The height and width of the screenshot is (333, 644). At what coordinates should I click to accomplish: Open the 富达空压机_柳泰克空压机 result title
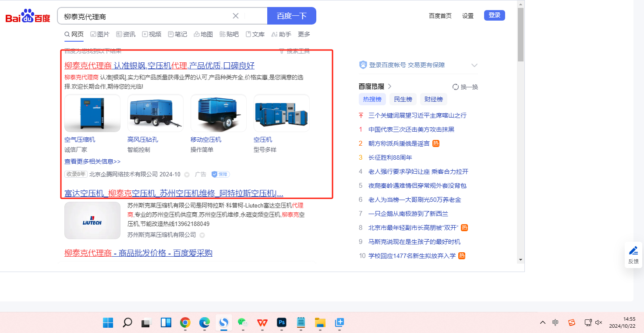174,193
